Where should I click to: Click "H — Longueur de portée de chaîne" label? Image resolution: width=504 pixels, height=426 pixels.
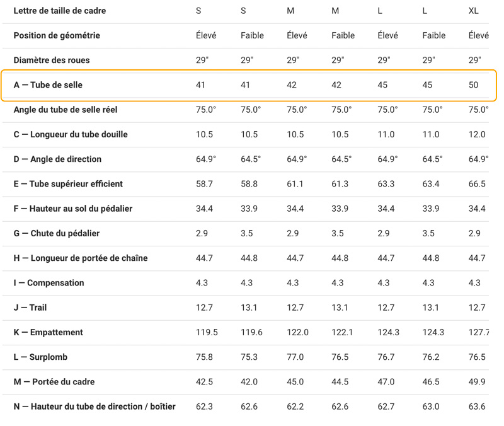point(79,258)
